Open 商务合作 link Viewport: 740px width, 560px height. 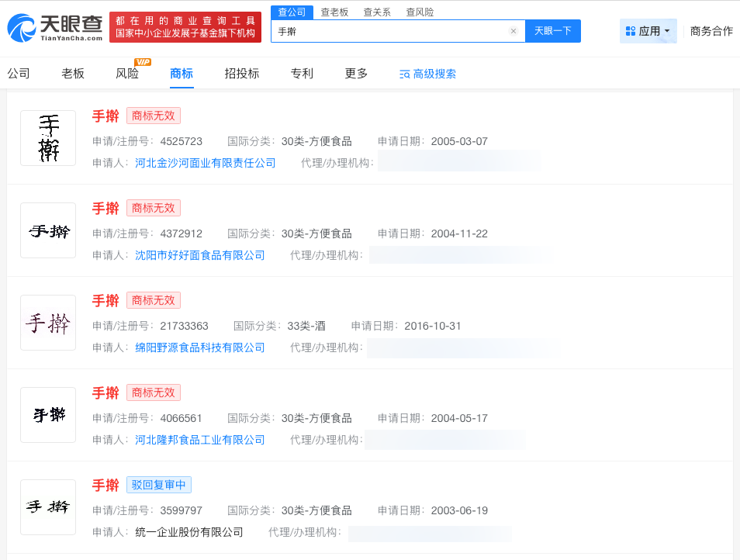[x=711, y=31]
